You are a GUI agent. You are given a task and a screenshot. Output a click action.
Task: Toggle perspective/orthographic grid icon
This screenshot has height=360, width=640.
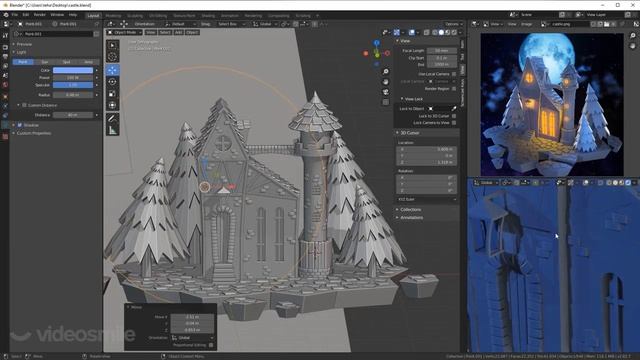click(386, 102)
